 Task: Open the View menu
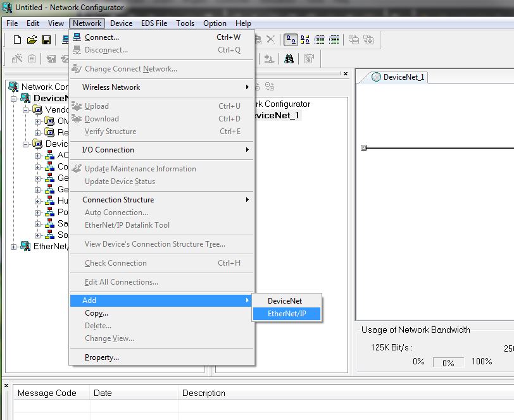[56, 23]
